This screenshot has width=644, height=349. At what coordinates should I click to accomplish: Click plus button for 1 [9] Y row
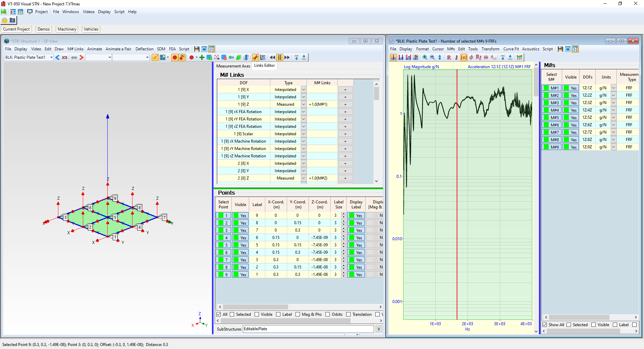tap(345, 97)
